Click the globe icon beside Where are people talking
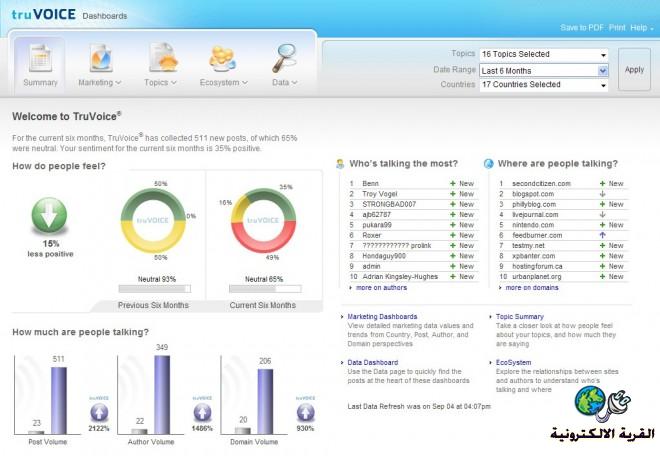The image size is (660, 456). coord(489,164)
